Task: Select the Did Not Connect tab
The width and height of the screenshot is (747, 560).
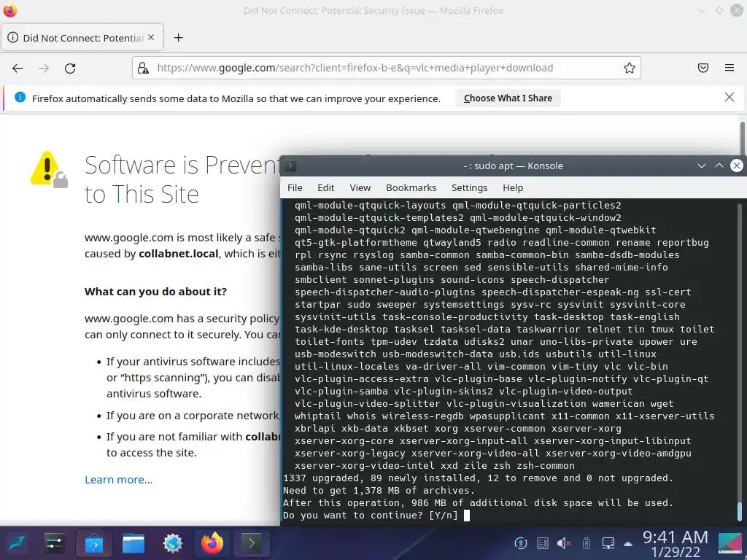Action: point(82,38)
